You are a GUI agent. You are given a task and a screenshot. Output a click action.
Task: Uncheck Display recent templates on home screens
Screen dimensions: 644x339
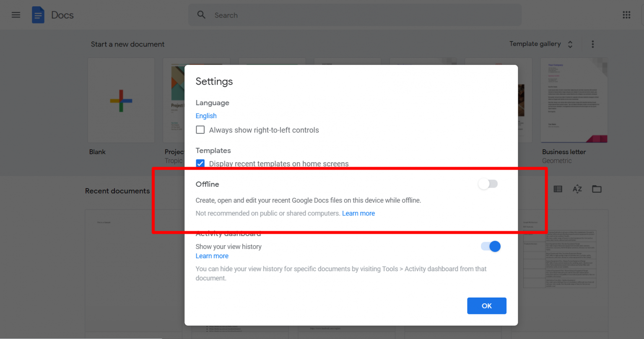click(200, 163)
